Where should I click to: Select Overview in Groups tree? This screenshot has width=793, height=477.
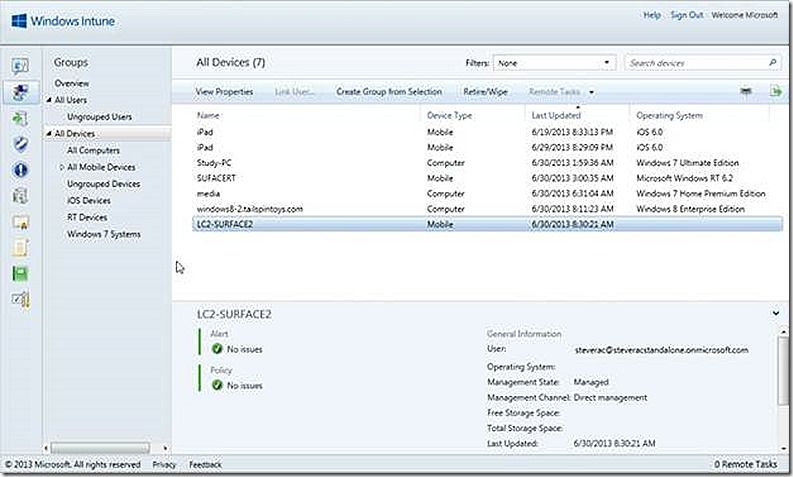72,83
